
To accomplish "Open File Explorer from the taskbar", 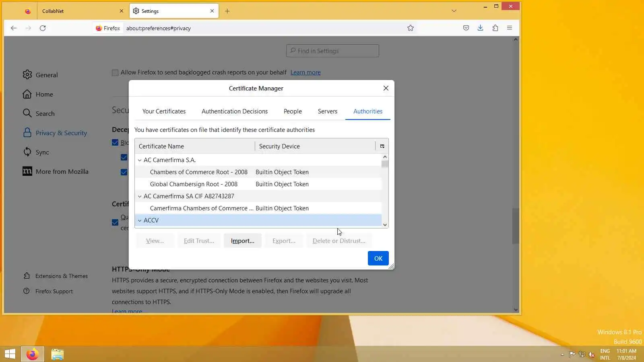I will (x=58, y=354).
